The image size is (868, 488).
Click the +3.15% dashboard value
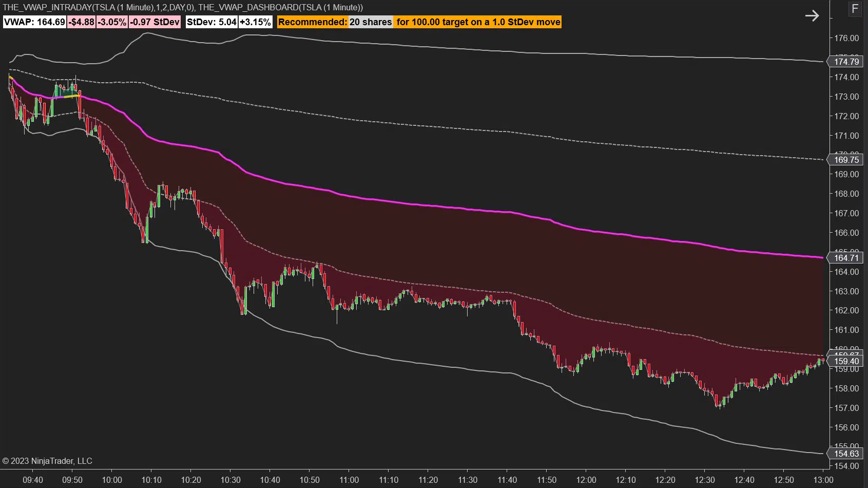click(255, 22)
